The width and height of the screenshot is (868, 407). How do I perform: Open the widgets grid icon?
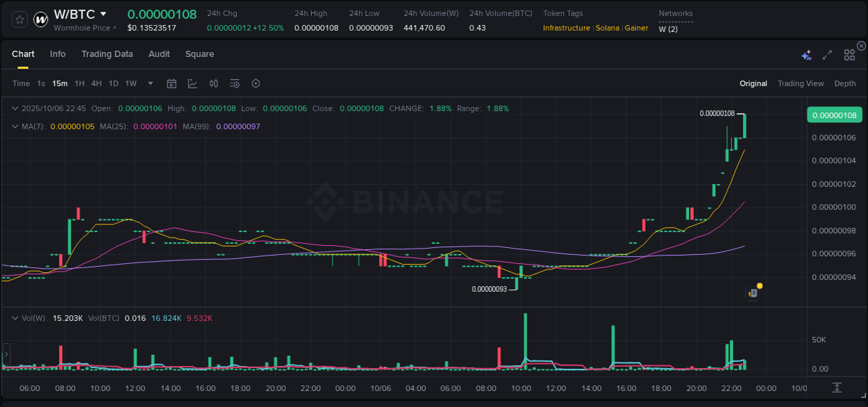click(849, 54)
